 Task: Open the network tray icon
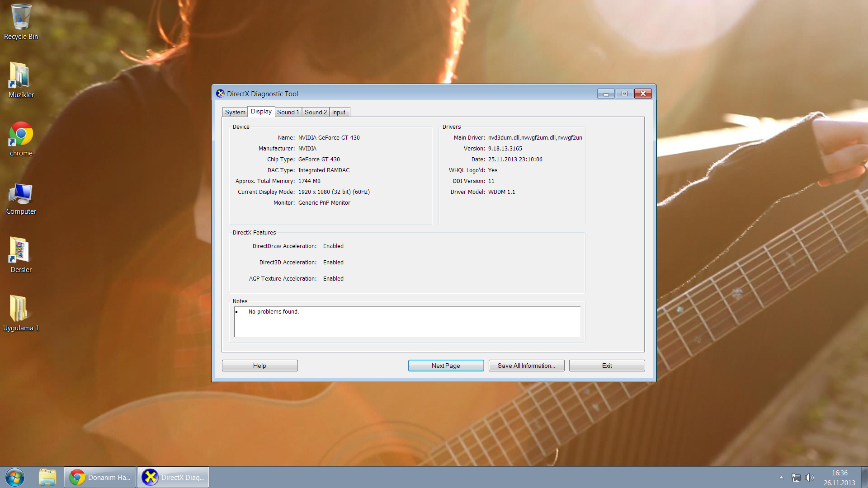796,478
